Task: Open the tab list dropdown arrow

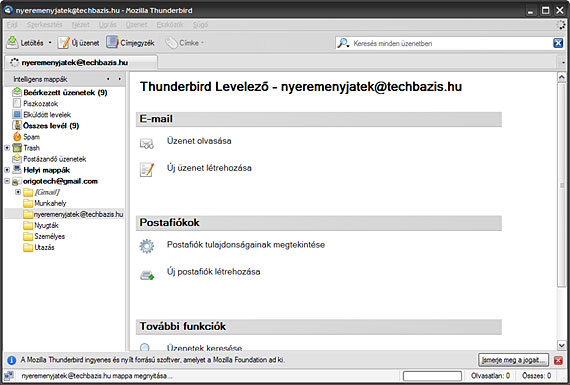Action: (563, 63)
